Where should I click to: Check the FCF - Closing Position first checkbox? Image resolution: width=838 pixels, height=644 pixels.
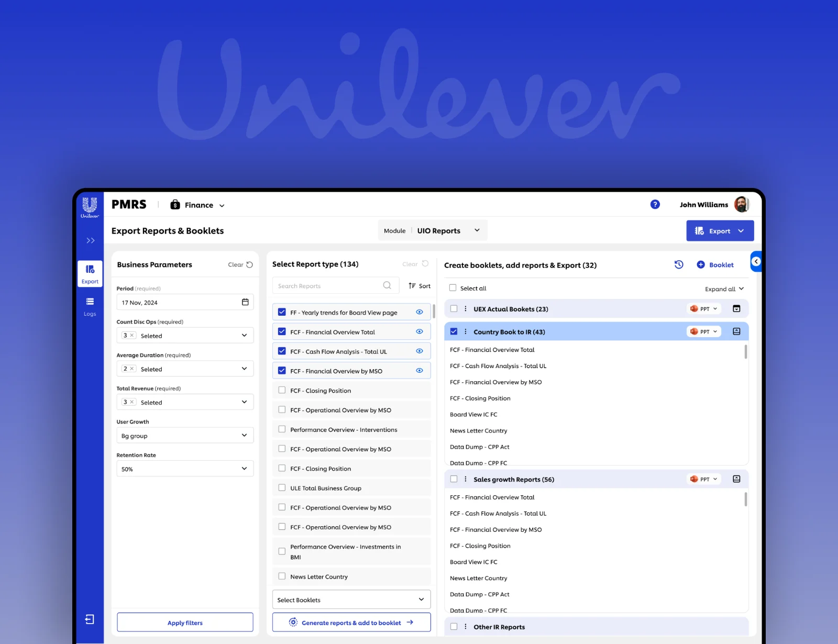pyautogui.click(x=282, y=390)
